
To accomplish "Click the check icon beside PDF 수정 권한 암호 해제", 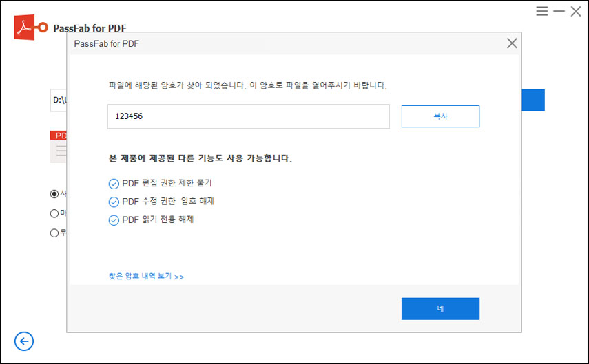I will (x=114, y=202).
